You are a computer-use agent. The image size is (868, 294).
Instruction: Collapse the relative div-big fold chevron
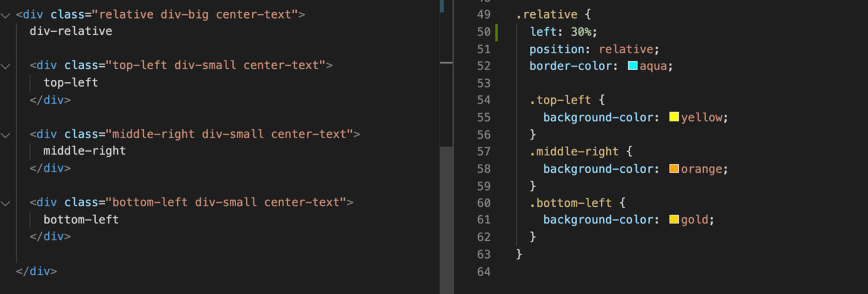(x=6, y=15)
